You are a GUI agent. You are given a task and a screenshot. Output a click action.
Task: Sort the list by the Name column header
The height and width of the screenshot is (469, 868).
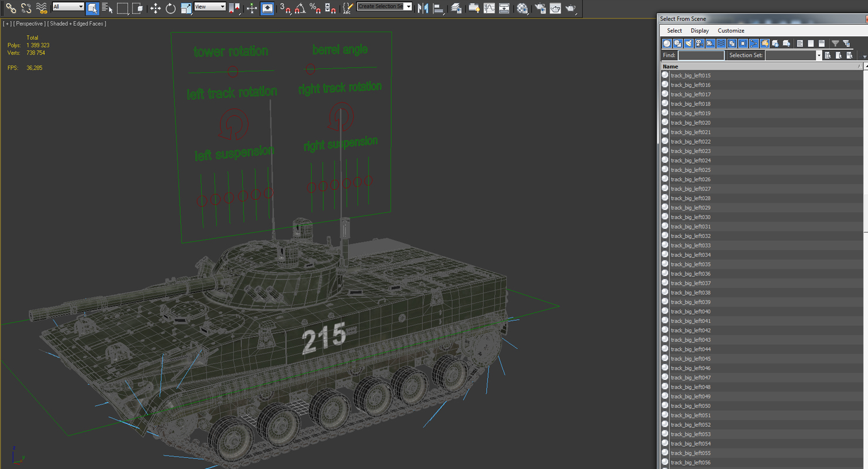coord(761,66)
